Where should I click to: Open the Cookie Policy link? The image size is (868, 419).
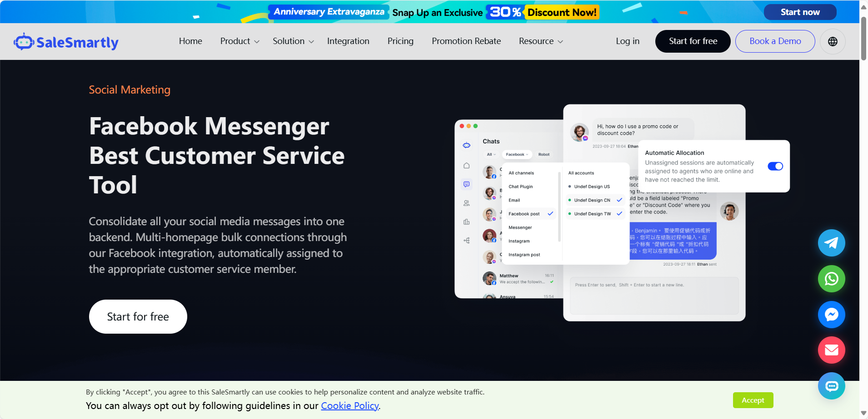(x=349, y=406)
